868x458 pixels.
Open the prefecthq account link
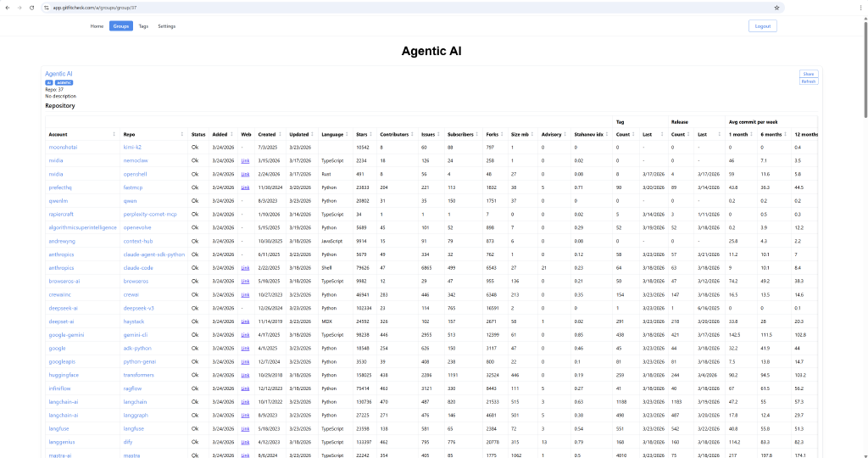click(60, 187)
